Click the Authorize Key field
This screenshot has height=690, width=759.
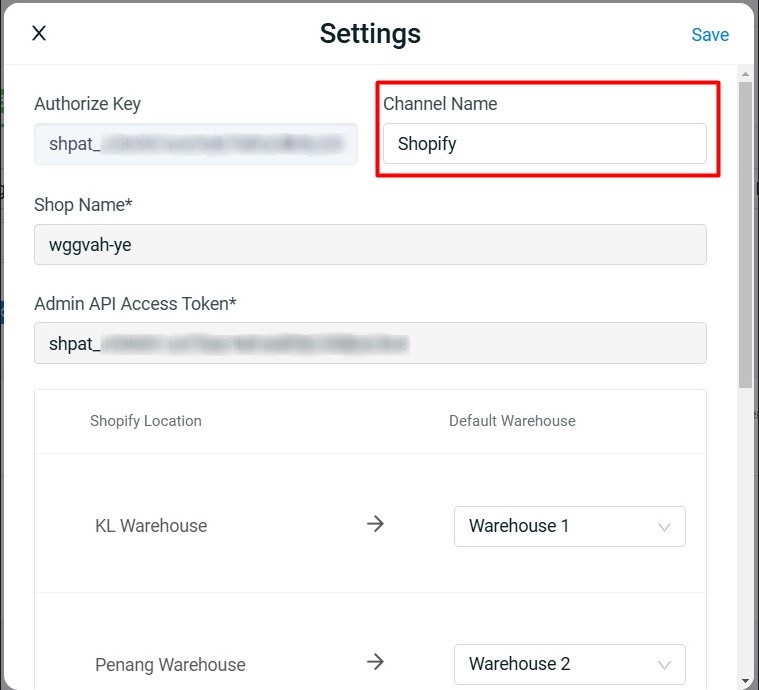[195, 144]
